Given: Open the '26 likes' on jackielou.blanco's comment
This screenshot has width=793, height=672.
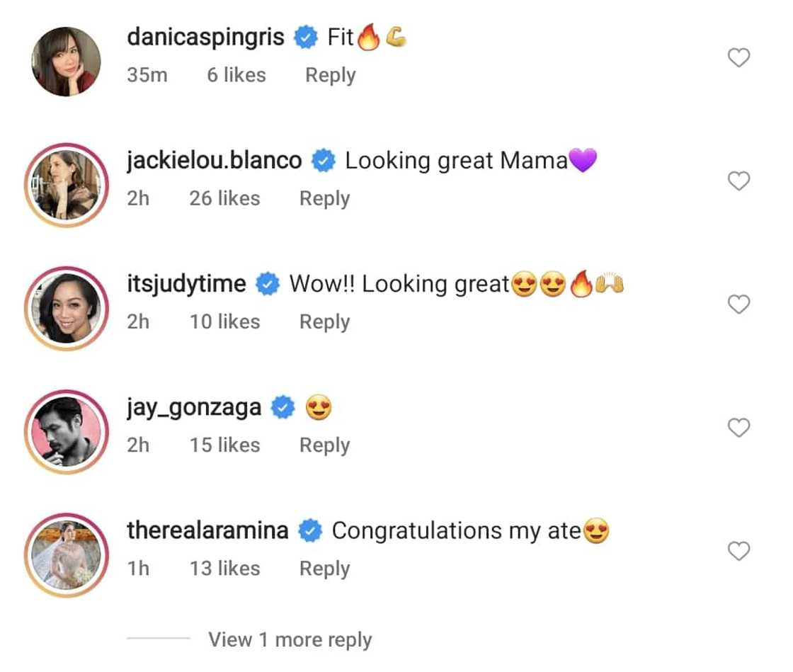Looking at the screenshot, I should click(224, 198).
